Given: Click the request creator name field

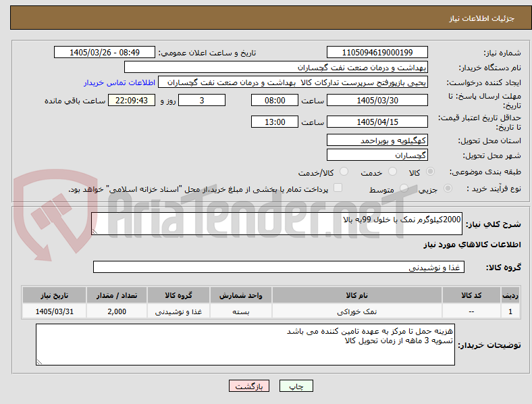Looking at the screenshot, I should (x=293, y=82).
